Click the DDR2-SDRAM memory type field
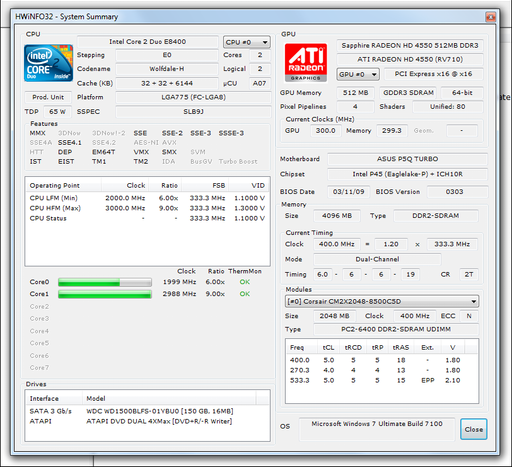Viewport: 512px width, 467px height. pyautogui.click(x=436, y=216)
